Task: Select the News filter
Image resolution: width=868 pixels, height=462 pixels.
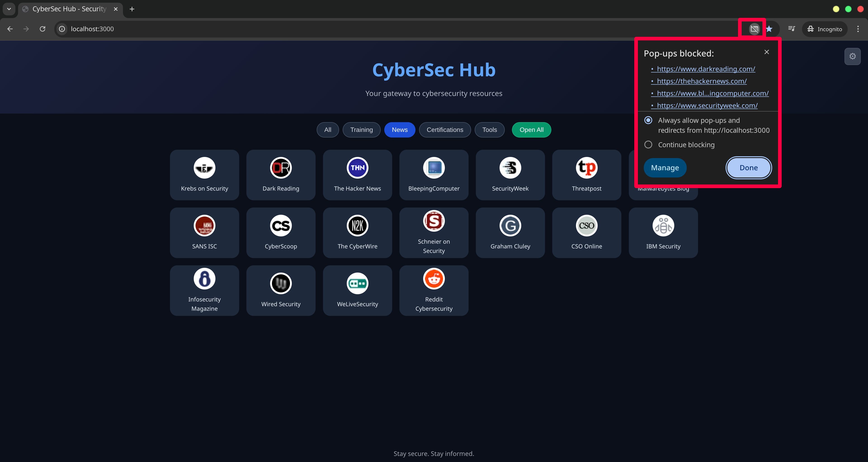Action: (400, 130)
